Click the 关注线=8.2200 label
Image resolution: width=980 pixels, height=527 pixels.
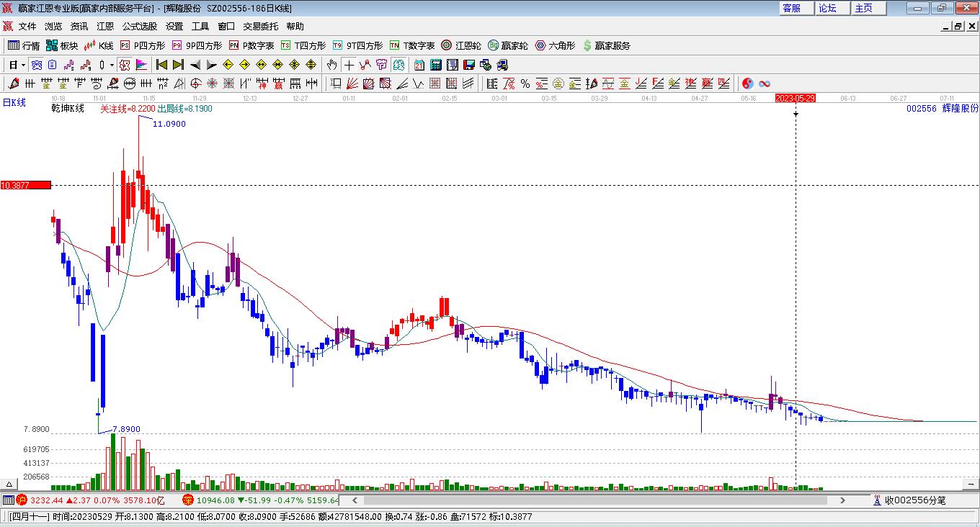pos(127,109)
